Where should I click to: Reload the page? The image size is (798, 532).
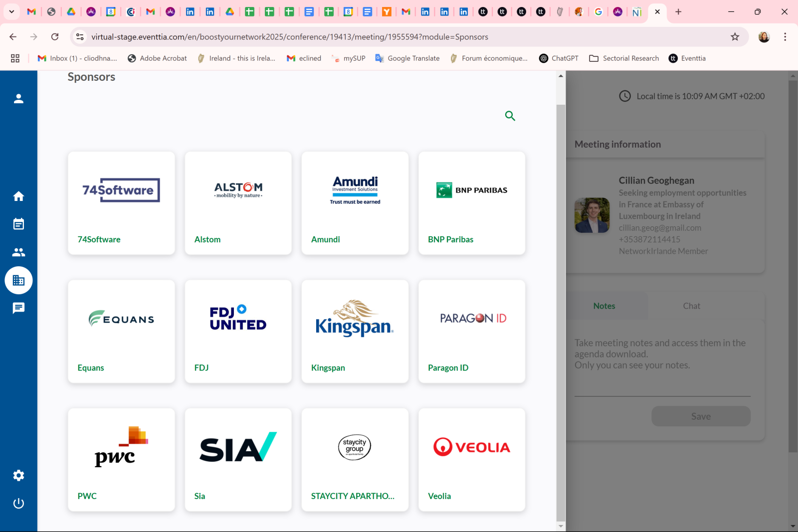(55, 37)
